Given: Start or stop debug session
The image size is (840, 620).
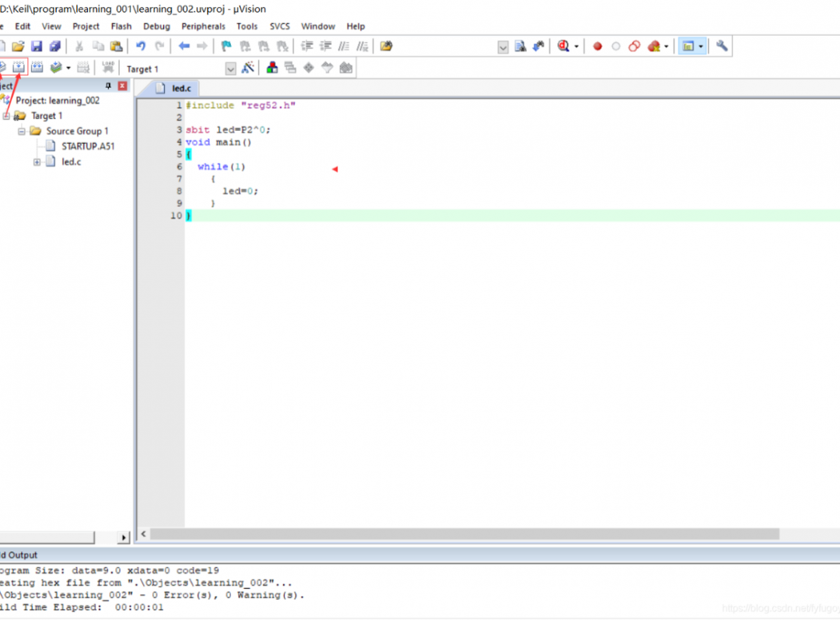Looking at the screenshot, I should 563,46.
